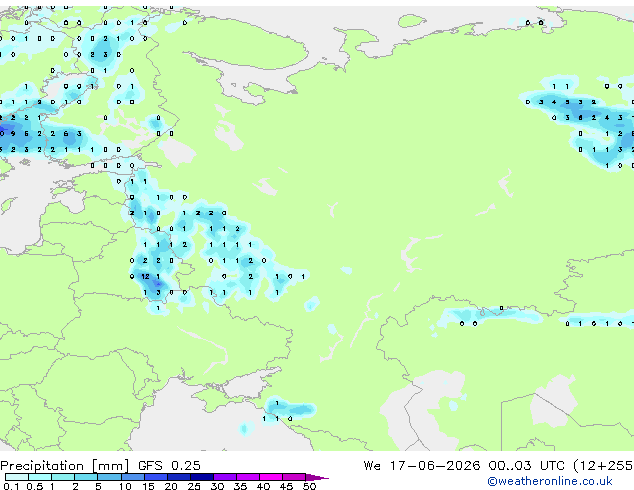Click the legend label '10'
This screenshot has width=634, height=490.
point(125,486)
